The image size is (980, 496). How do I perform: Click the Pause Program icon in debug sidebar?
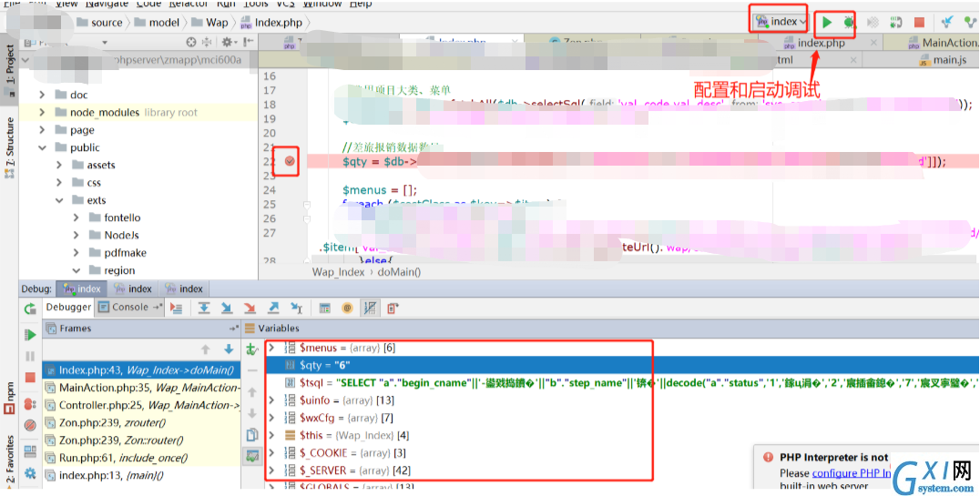tap(30, 356)
